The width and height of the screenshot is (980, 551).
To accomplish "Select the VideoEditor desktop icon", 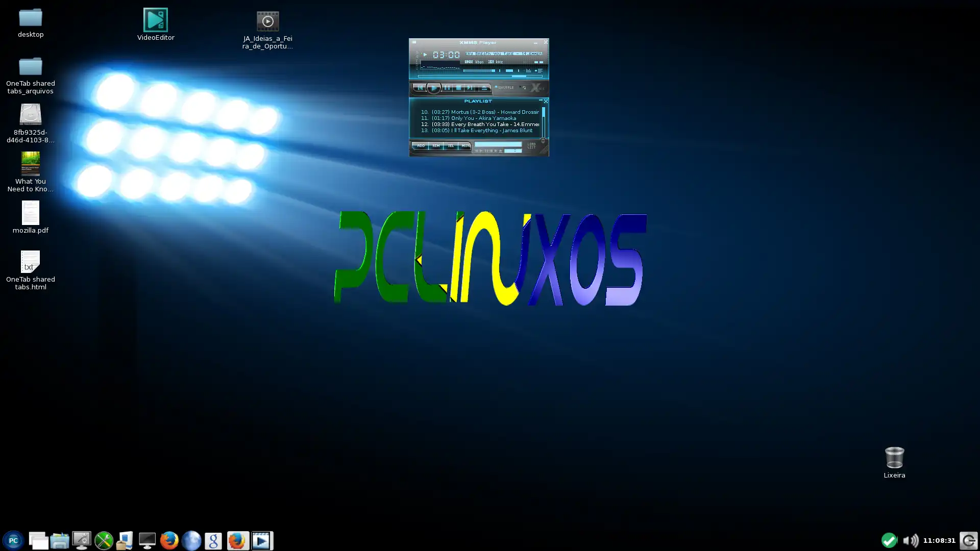I will click(x=156, y=24).
